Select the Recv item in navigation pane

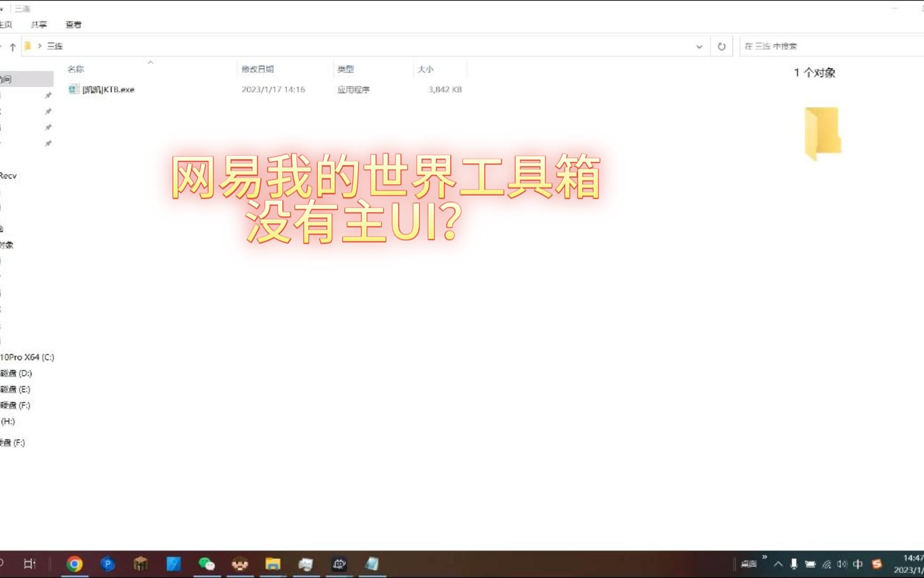9,176
